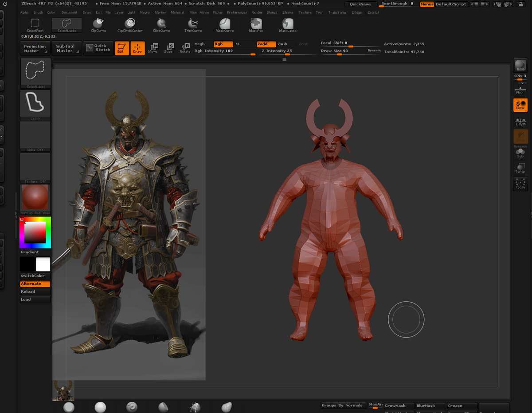
Task: Select the white main color swatch
Action: pos(43,264)
